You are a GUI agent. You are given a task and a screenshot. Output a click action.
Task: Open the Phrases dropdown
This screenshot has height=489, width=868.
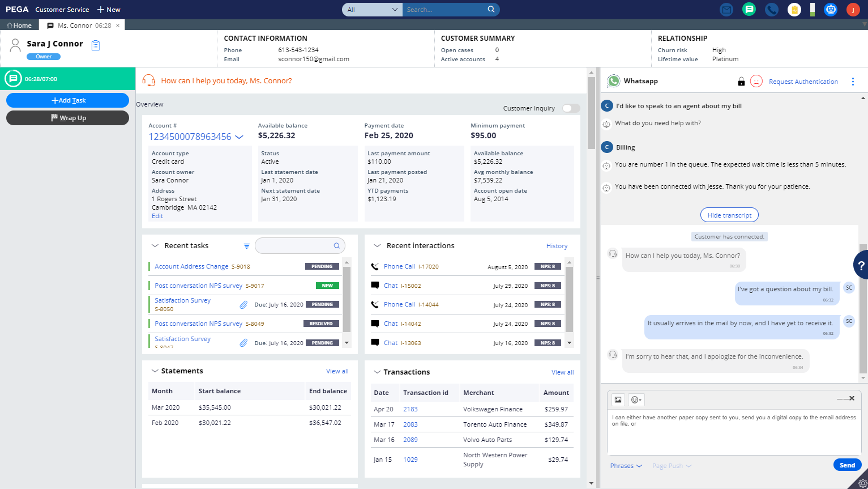[x=626, y=466]
